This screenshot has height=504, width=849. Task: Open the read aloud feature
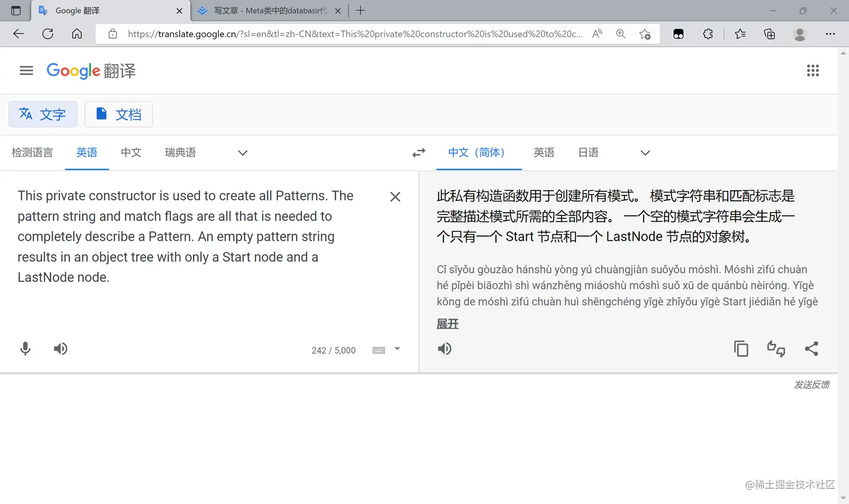click(597, 34)
